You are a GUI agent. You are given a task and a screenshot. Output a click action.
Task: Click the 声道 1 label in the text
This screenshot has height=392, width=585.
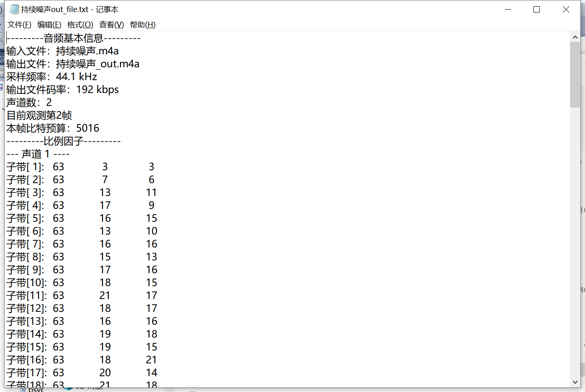37,154
